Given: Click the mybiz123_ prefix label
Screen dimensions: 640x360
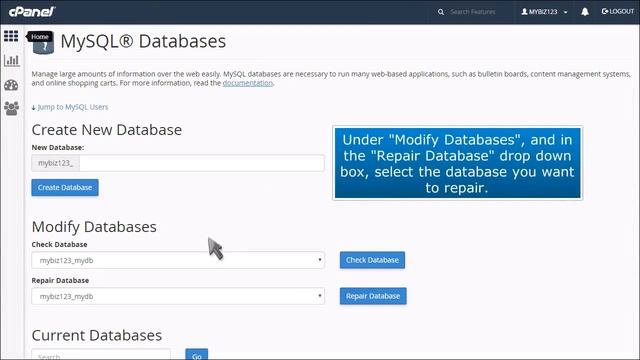Looking at the screenshot, I should (x=56, y=163).
